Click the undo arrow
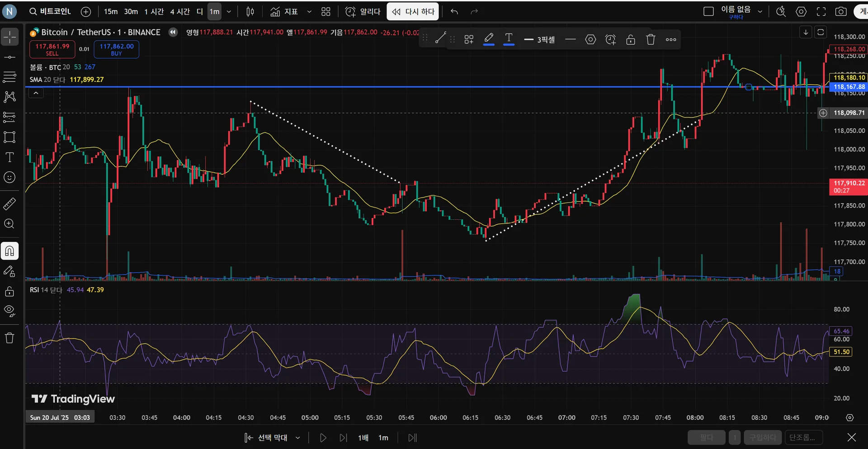868x449 pixels. (454, 12)
